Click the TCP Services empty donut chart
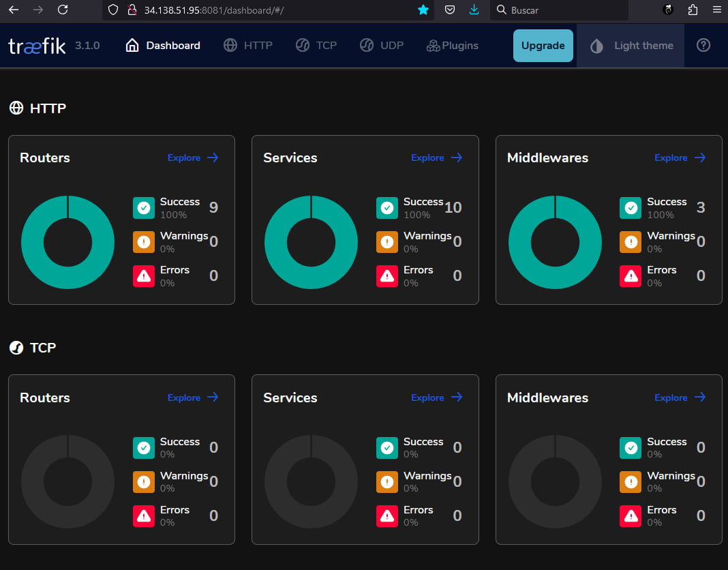Viewport: 728px width, 570px height. tap(311, 482)
